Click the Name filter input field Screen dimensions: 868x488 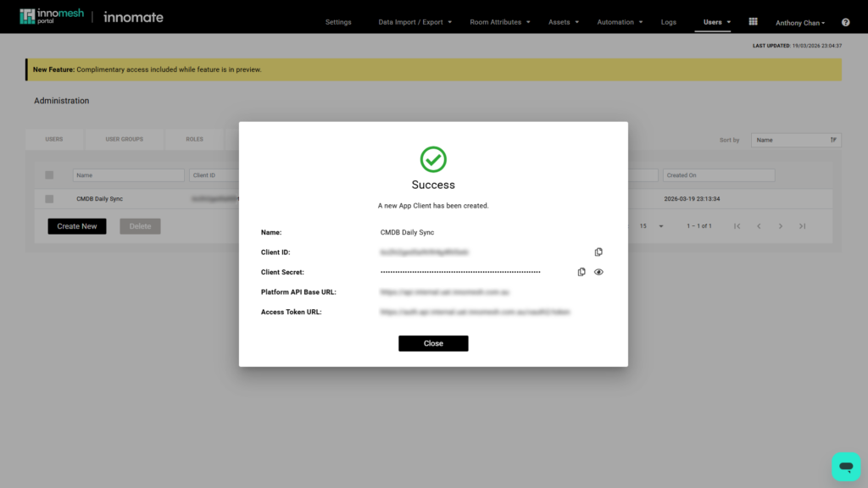tap(129, 175)
